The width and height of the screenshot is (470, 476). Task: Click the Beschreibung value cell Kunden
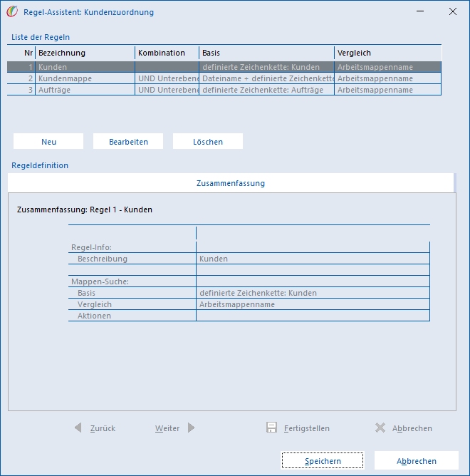coord(313,259)
